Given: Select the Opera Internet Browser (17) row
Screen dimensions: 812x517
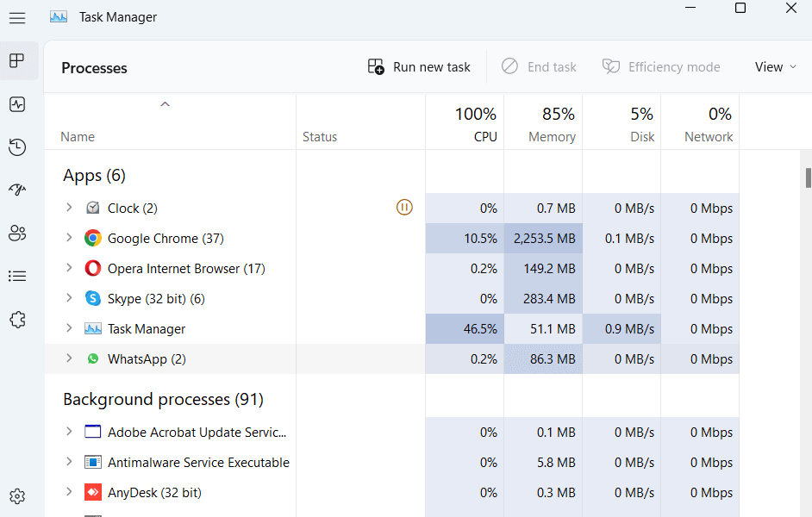Looking at the screenshot, I should [x=392, y=269].
